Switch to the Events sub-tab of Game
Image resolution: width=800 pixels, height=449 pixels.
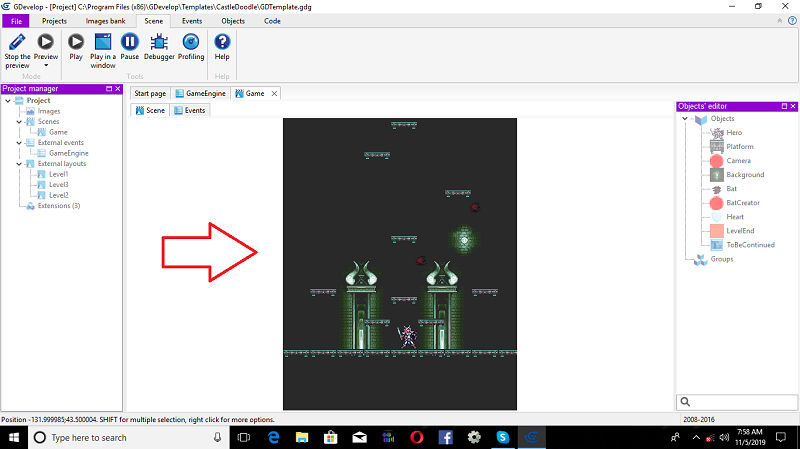[189, 110]
